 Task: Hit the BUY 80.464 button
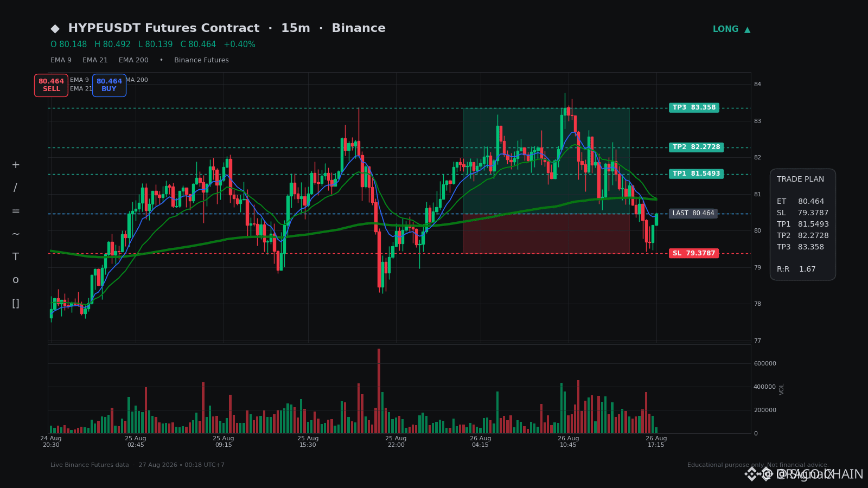[109, 85]
